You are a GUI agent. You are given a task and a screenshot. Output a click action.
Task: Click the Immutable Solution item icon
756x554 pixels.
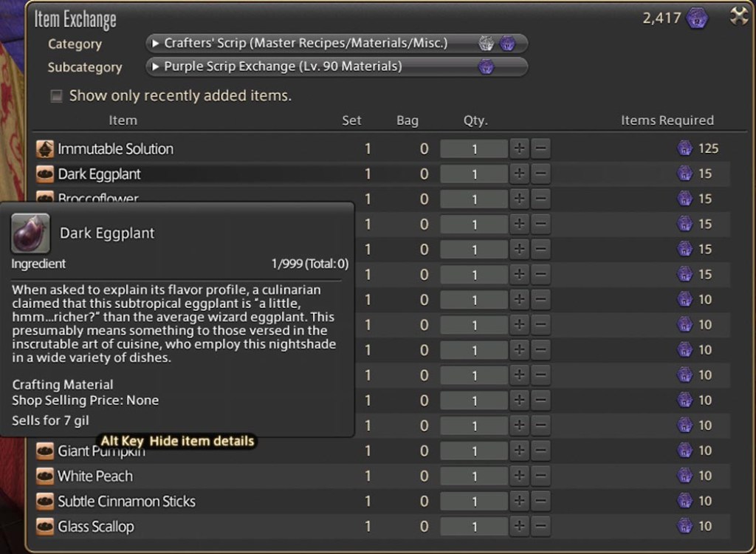click(45, 149)
